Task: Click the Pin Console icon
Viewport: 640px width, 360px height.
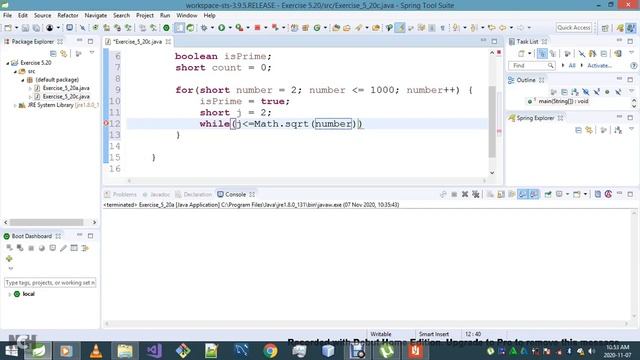Action: click(x=548, y=194)
